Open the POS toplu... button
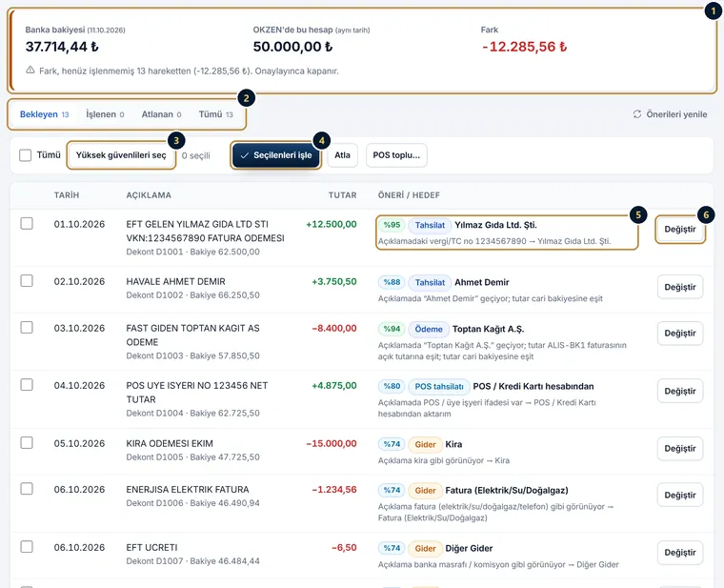This screenshot has height=588, width=724. (x=396, y=155)
